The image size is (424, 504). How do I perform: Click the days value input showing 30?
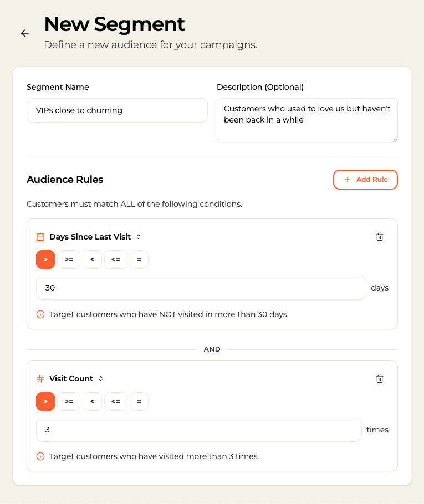pos(201,288)
